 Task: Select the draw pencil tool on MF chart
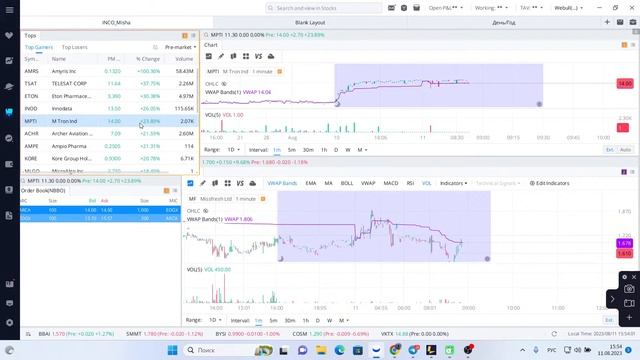click(x=202, y=183)
